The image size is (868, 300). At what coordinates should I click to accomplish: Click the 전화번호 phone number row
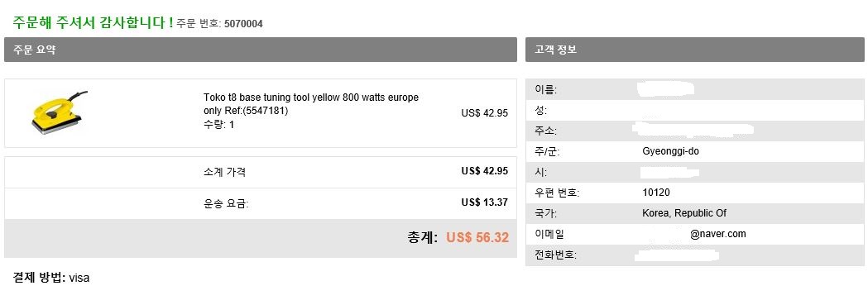[x=695, y=255]
